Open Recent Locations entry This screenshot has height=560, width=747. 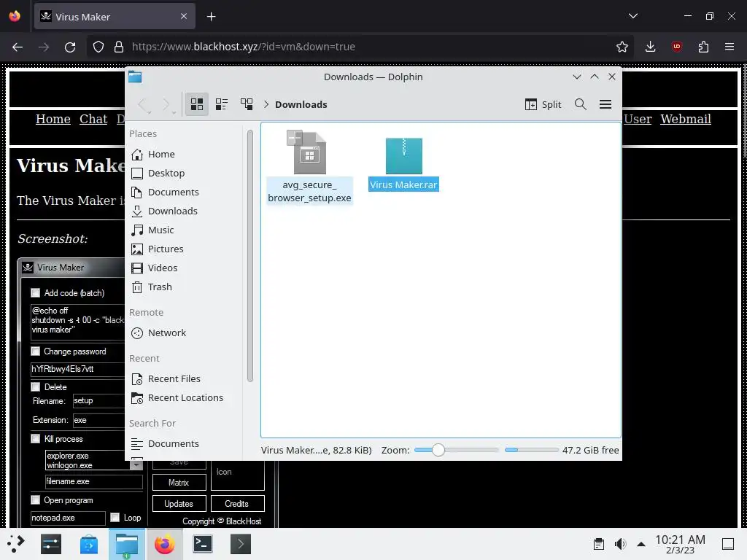pos(186,398)
